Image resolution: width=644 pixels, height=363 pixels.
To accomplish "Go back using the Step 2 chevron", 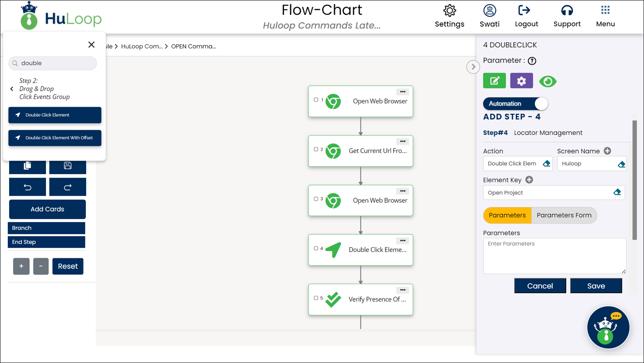I will tap(12, 89).
